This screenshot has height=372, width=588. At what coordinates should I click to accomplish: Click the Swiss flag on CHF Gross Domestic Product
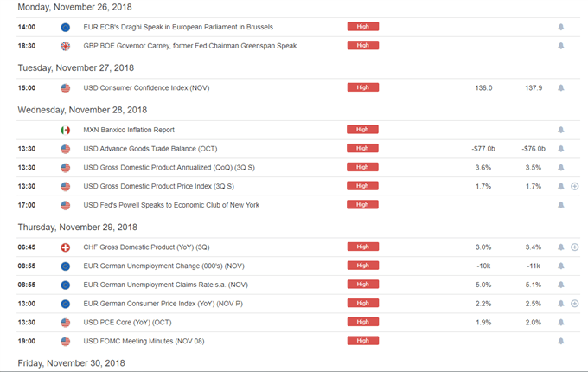coord(66,247)
